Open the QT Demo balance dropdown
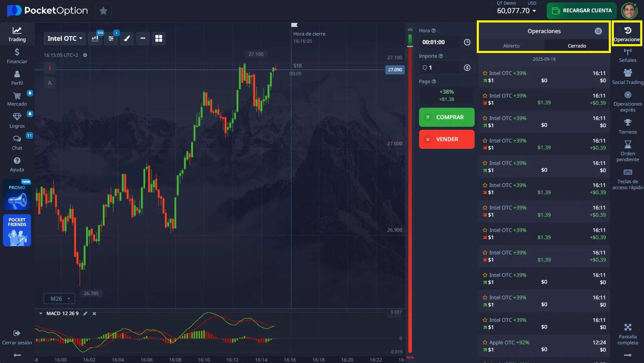The width and height of the screenshot is (644, 363). click(x=516, y=11)
